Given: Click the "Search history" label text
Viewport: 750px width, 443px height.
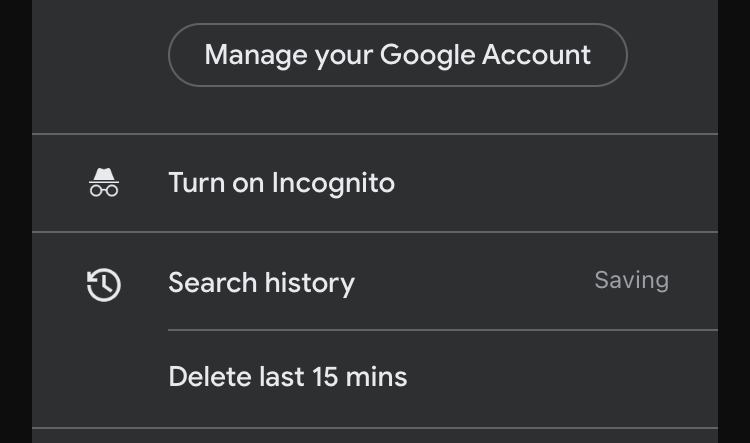Looking at the screenshot, I should [x=261, y=283].
